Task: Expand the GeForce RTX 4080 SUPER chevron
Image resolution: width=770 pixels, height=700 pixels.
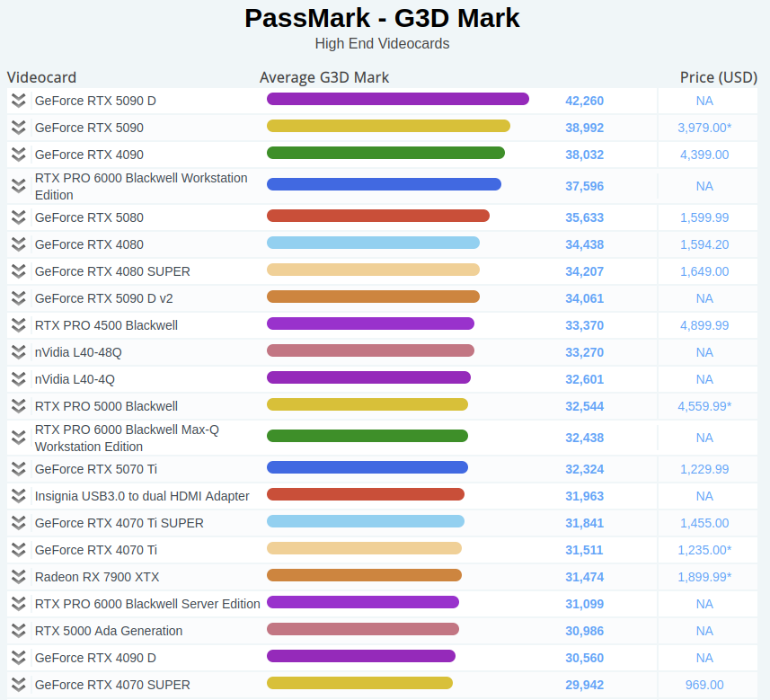Action: pos(19,271)
